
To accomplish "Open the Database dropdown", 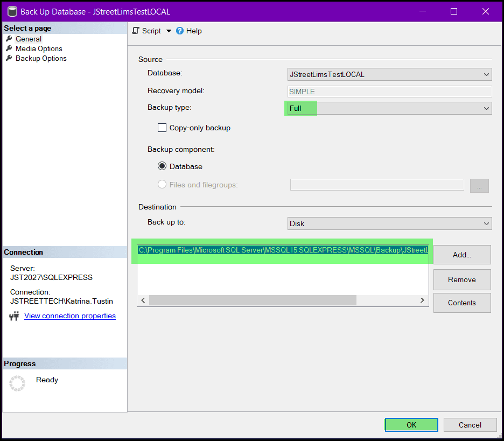I will [x=389, y=74].
